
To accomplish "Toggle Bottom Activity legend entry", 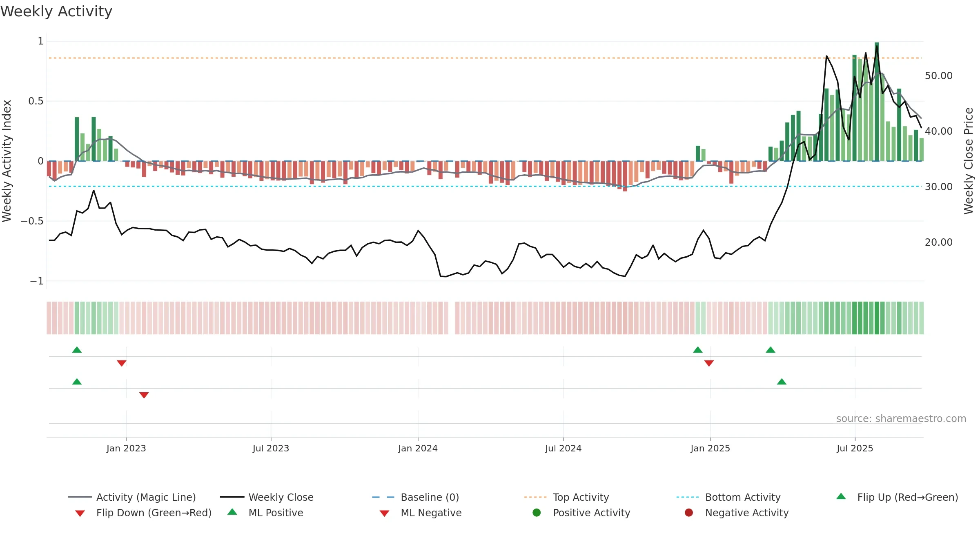I will coord(728,497).
